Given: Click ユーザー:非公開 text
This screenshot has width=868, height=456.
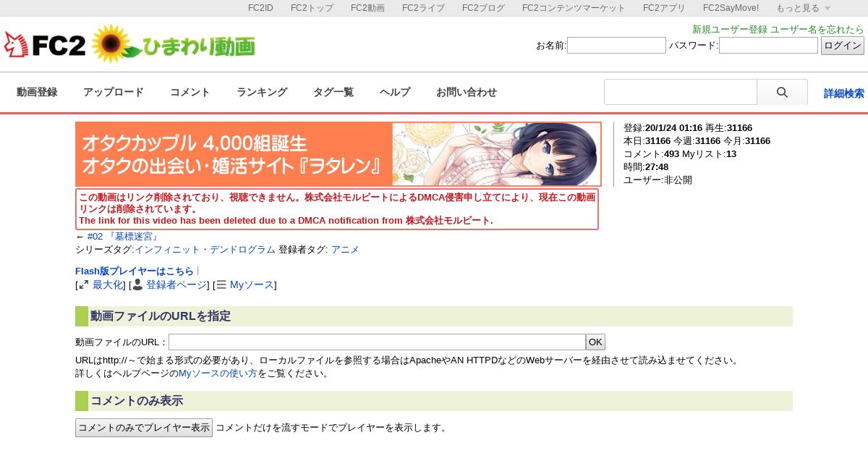Looking at the screenshot, I should point(658,180).
